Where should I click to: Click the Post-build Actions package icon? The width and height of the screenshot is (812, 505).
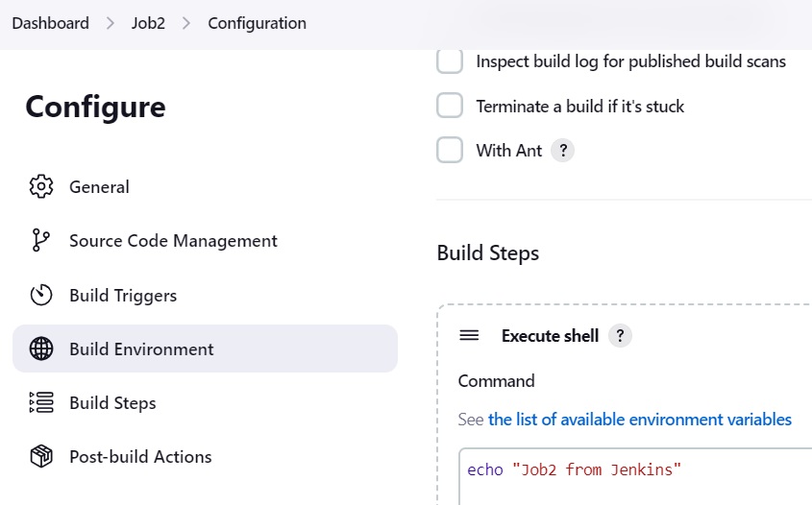click(41, 456)
